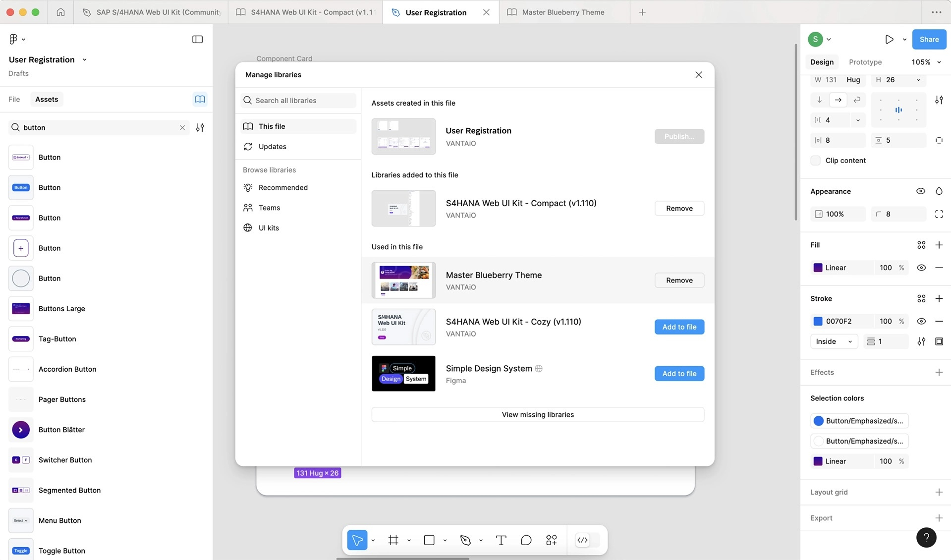951x560 pixels.
Task: Collapse the left sidebar panel
Action: click(197, 39)
